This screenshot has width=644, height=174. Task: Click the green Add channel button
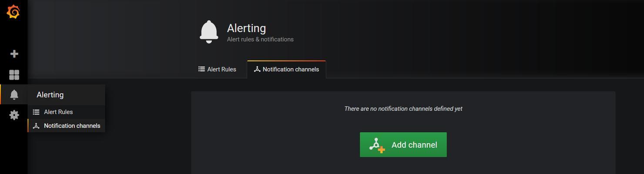[x=403, y=145]
